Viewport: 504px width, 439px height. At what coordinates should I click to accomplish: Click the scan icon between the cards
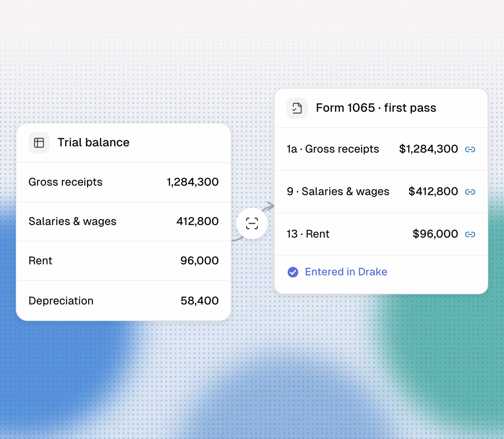tap(252, 223)
